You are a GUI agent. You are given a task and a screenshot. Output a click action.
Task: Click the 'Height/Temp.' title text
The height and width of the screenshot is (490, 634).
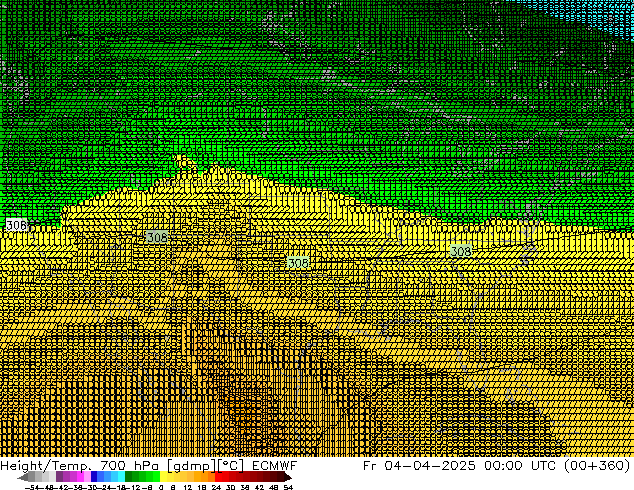[44, 466]
